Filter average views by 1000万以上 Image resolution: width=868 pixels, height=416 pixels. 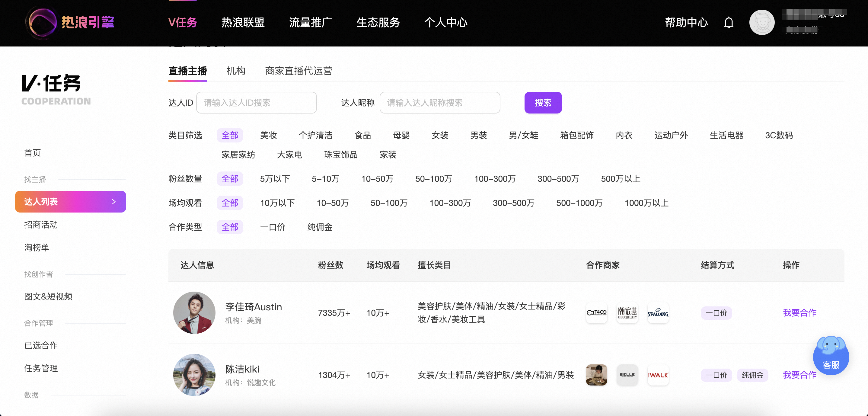coord(646,203)
